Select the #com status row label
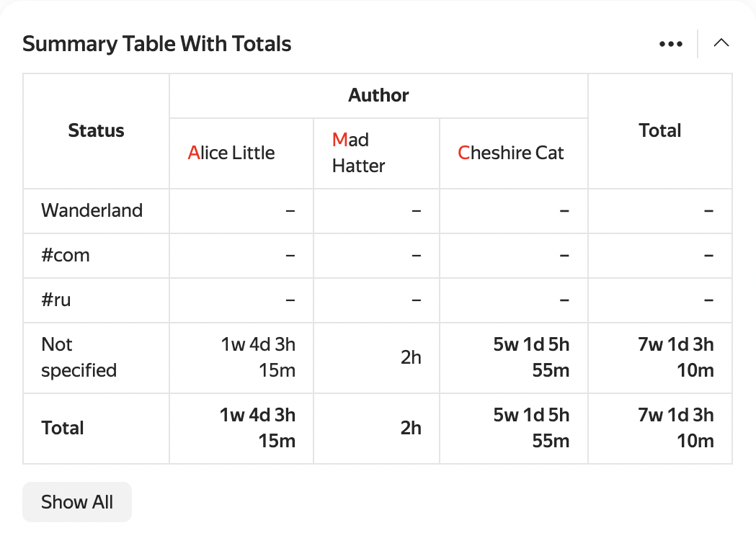 [x=66, y=256]
